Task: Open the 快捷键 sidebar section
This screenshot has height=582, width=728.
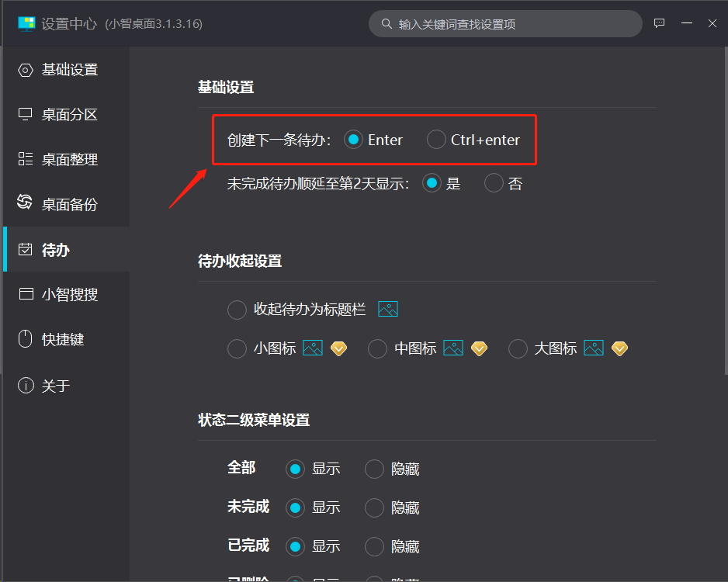Action: click(x=67, y=339)
